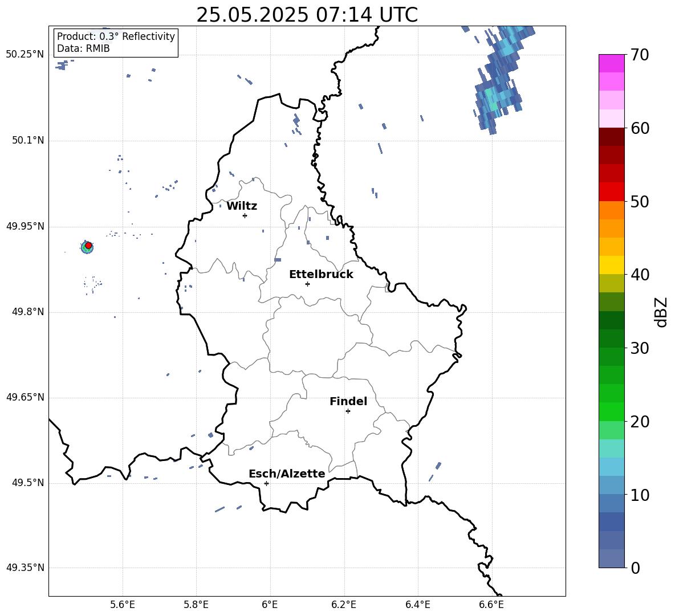Screen dimensions: 675x616
Task: Click the Data: RMIB text
Action: [x=83, y=48]
